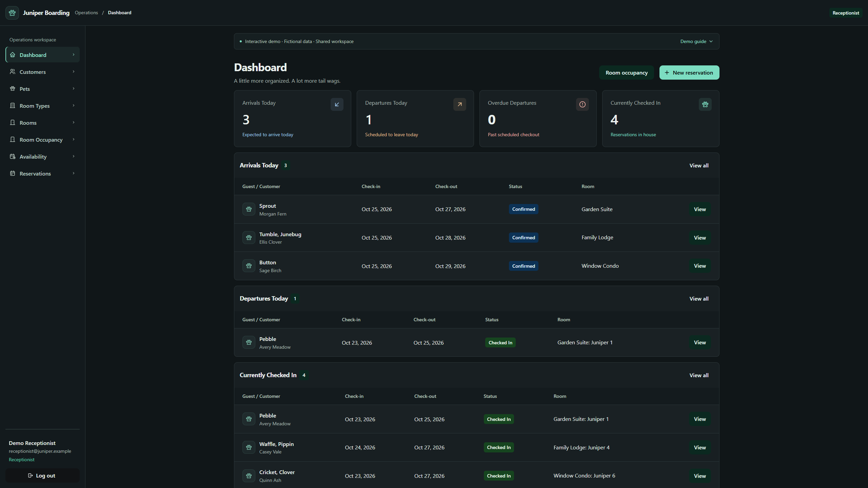Expand the Availability chevron
Screen dimensions: 868x488
tap(74, 156)
